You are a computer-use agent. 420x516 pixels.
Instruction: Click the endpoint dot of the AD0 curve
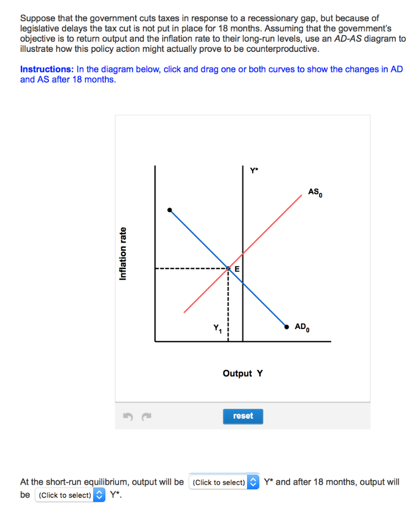286,327
